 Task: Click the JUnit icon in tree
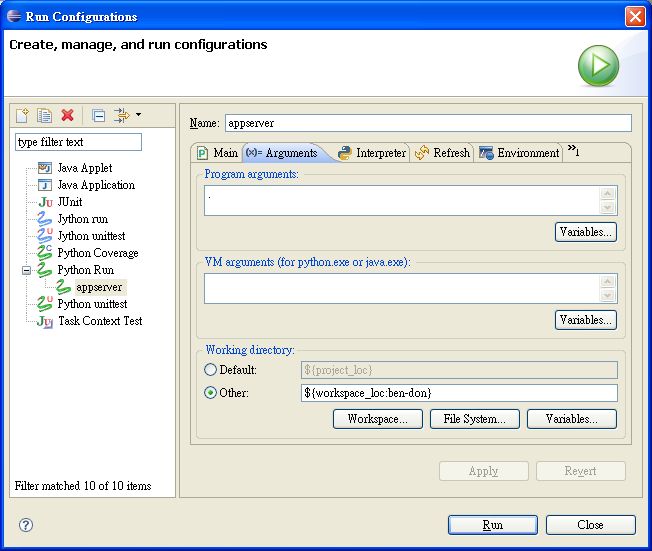pyautogui.click(x=45, y=202)
